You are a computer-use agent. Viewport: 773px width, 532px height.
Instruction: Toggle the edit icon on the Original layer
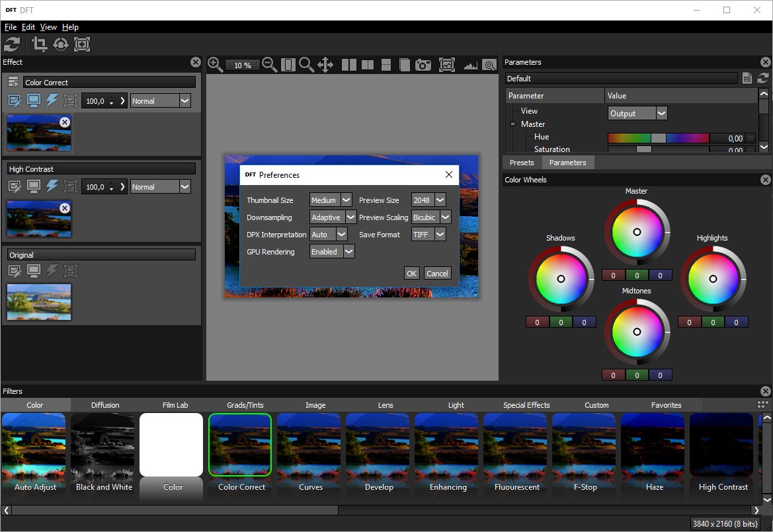[15, 271]
